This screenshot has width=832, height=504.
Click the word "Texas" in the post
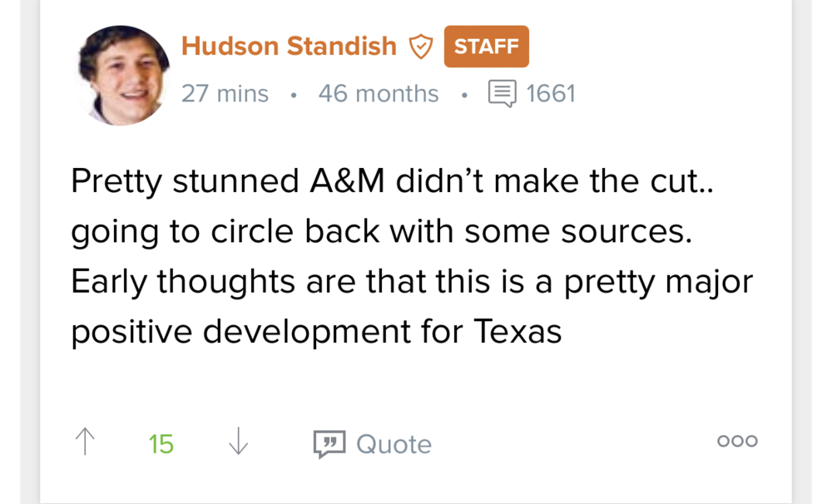click(518, 332)
